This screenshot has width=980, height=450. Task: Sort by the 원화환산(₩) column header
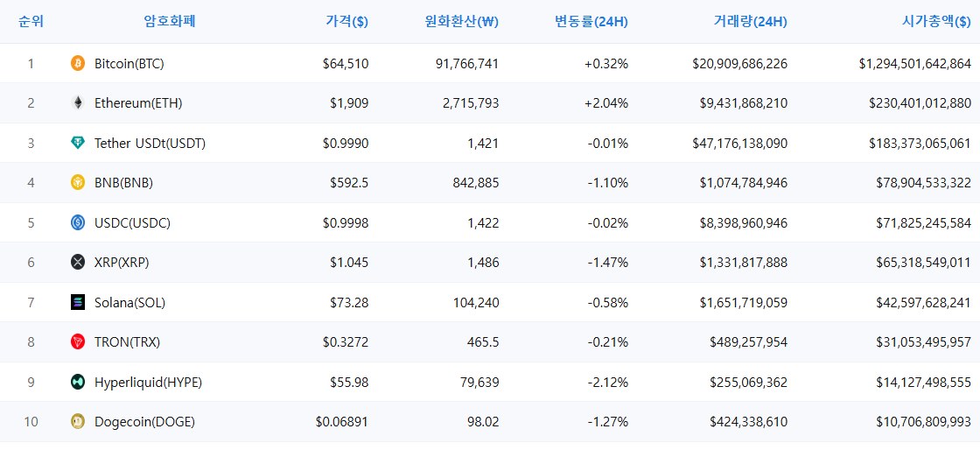click(x=461, y=22)
